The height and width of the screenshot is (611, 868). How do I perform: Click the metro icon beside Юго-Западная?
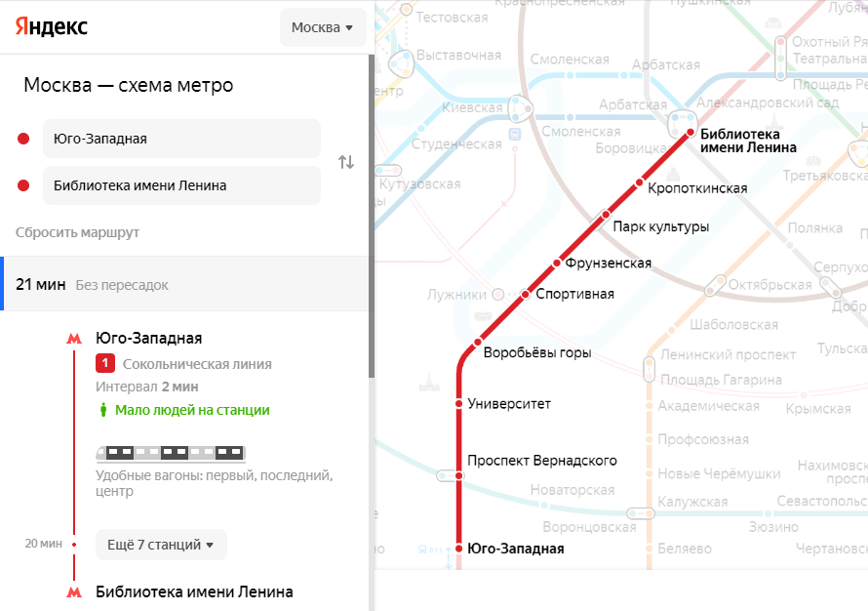point(74,339)
